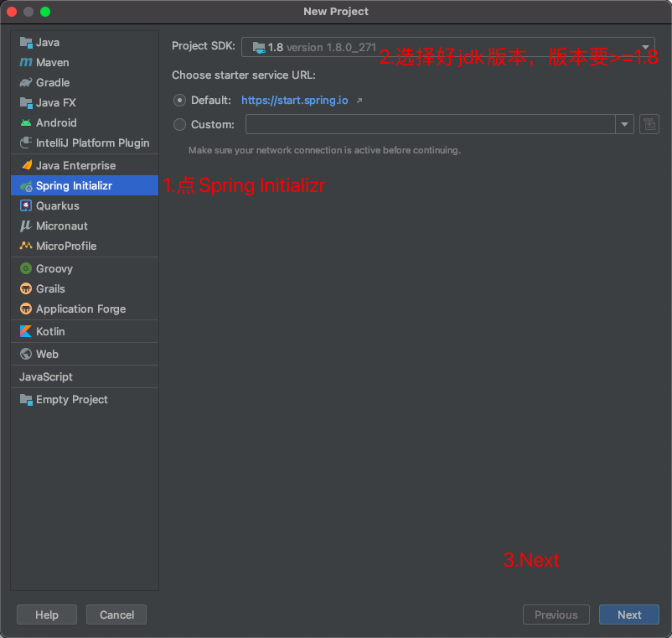Click the JDK icon in the Project SDK field
Image resolution: width=672 pixels, height=638 pixels.
pyautogui.click(x=258, y=48)
